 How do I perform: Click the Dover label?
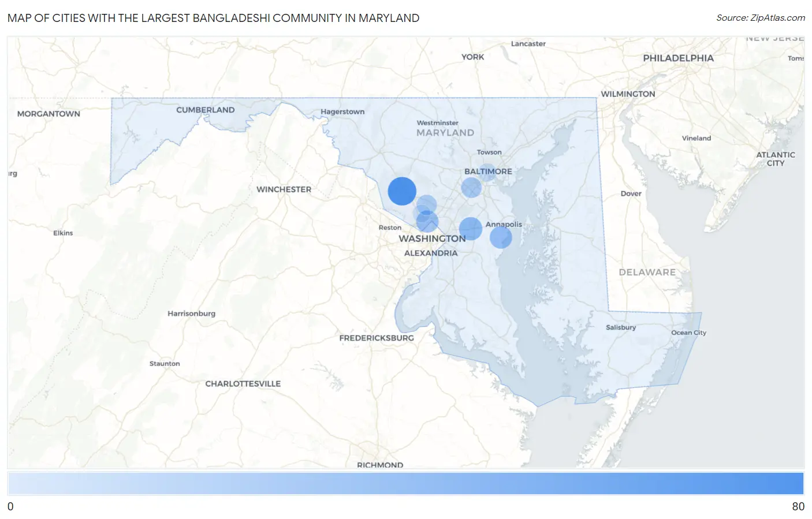coord(631,193)
